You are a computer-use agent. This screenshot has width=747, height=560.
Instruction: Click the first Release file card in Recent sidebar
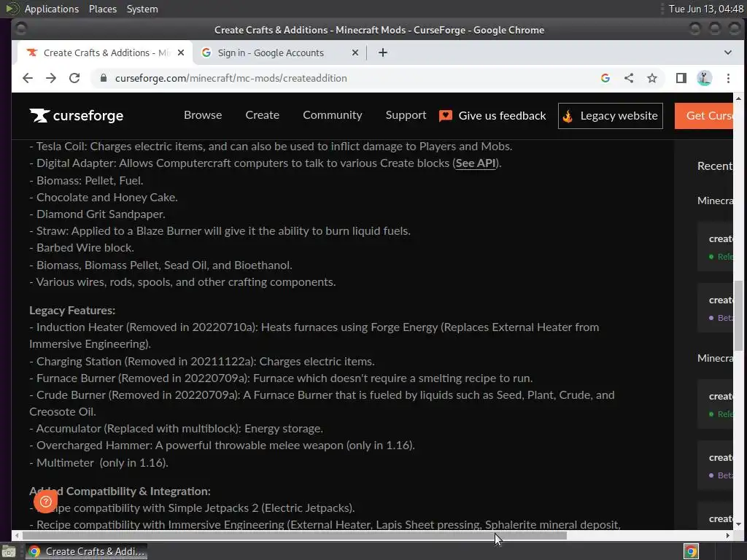pyautogui.click(x=716, y=246)
